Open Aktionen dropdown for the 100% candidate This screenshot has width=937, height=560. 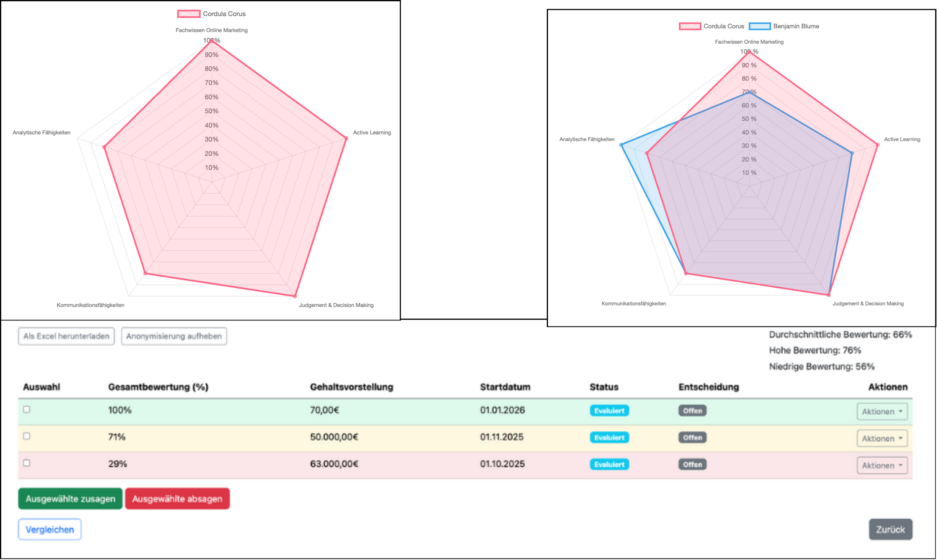coord(882,411)
